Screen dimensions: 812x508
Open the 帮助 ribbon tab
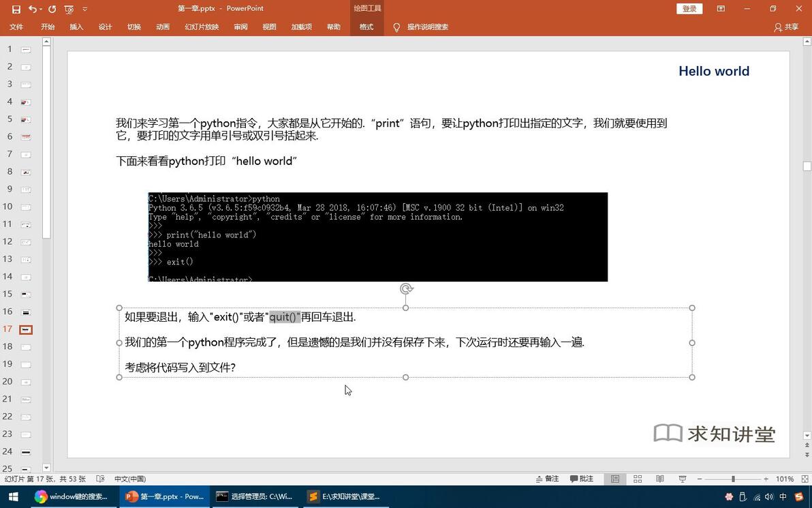click(x=334, y=27)
